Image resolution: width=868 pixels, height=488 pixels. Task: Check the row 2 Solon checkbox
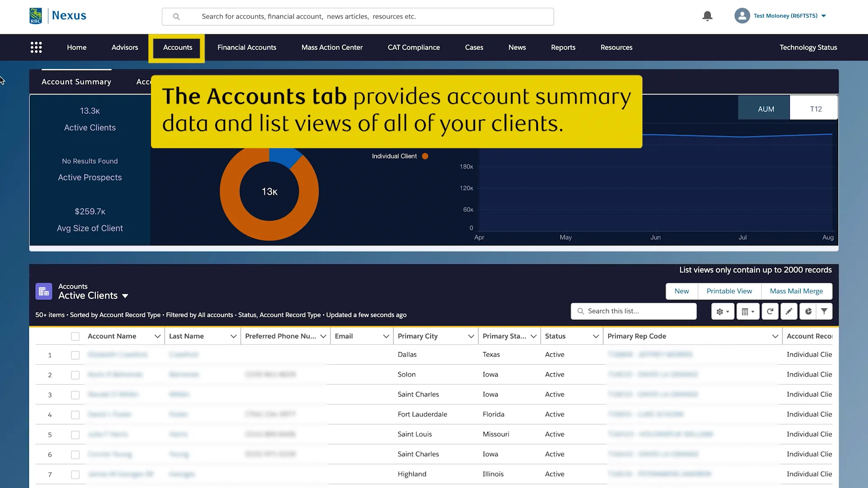(75, 375)
